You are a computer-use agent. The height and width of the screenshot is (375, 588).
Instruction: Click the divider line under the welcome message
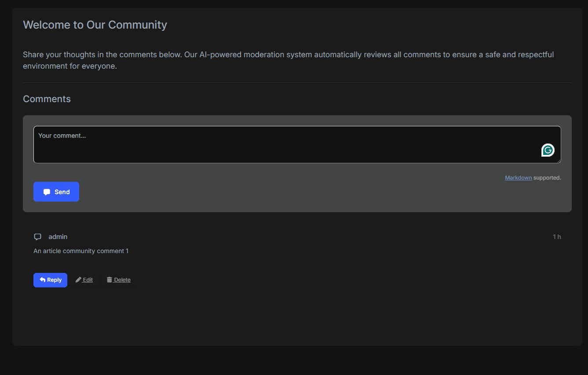pyautogui.click(x=297, y=82)
